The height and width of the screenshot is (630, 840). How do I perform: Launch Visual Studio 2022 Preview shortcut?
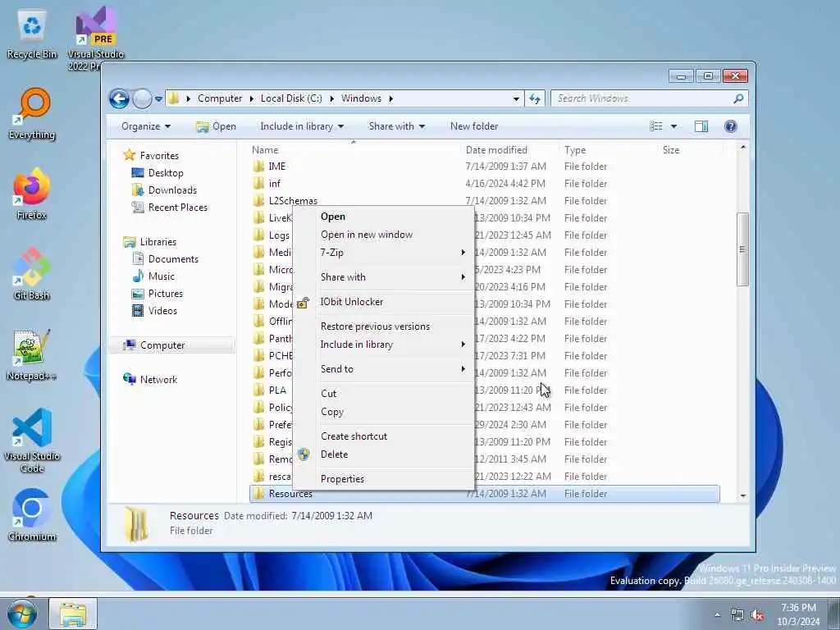95,38
